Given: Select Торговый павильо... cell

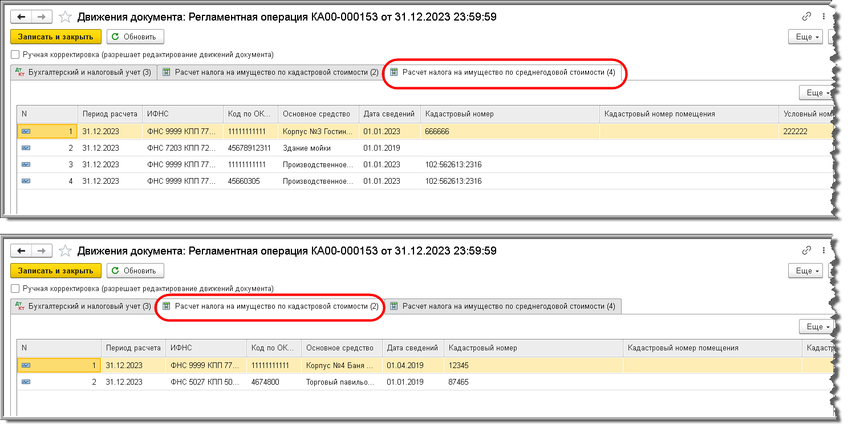Looking at the screenshot, I should click(341, 382).
